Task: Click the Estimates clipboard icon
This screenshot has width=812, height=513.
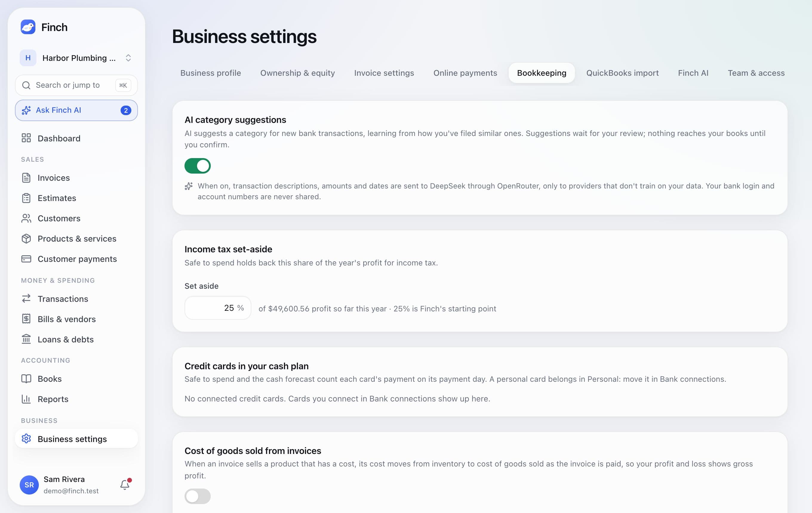Action: pos(26,198)
